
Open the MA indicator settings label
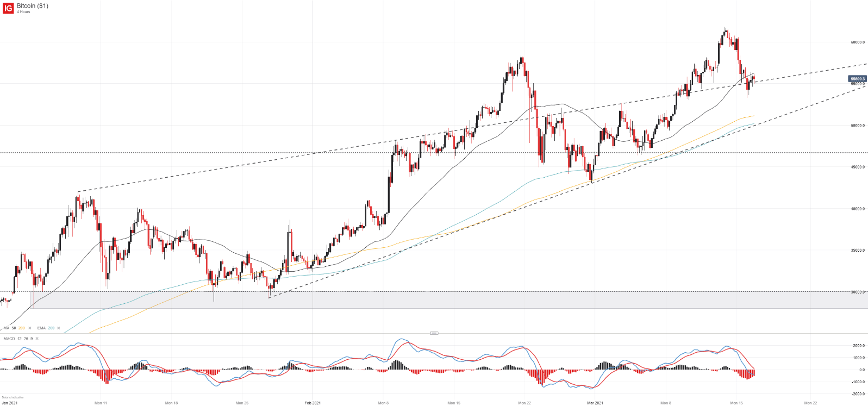click(7, 328)
